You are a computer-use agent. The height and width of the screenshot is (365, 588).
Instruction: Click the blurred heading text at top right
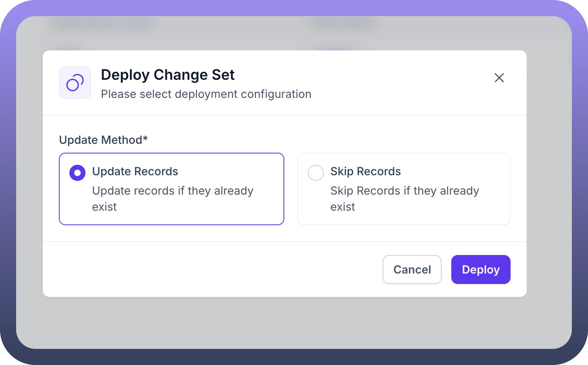click(x=343, y=24)
